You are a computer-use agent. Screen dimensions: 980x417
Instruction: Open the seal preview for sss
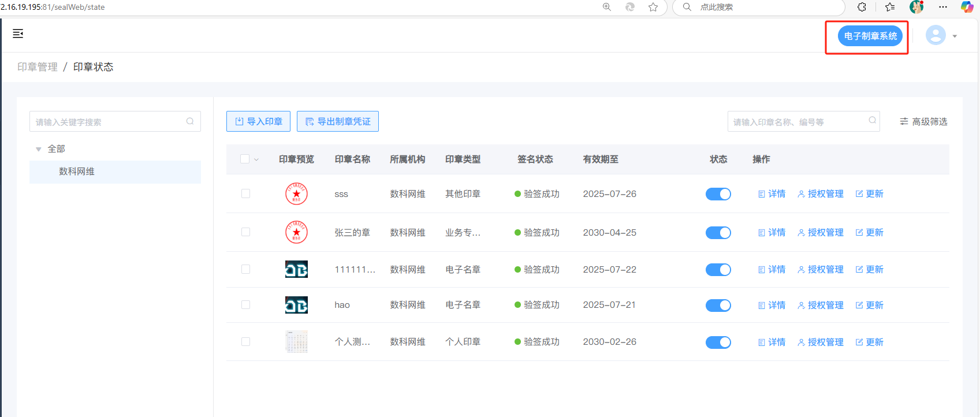point(296,193)
